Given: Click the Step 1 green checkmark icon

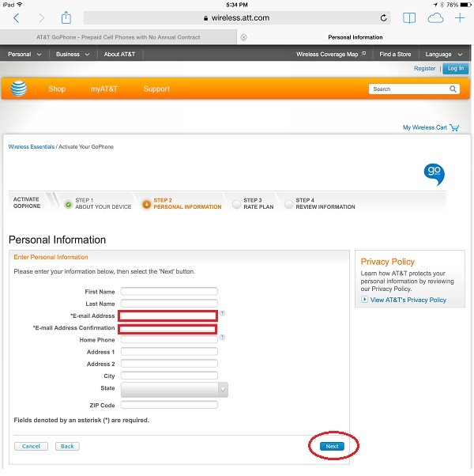Looking at the screenshot, I should coord(68,204).
